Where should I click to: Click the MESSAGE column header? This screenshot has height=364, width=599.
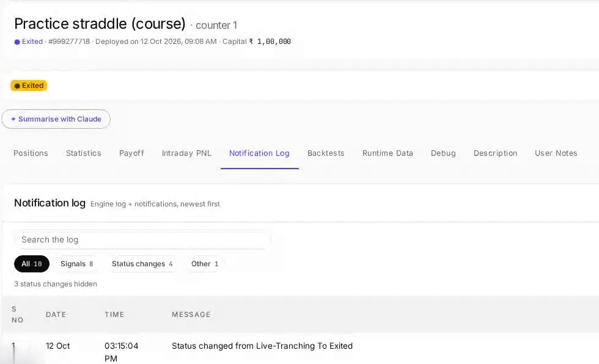pos(191,315)
